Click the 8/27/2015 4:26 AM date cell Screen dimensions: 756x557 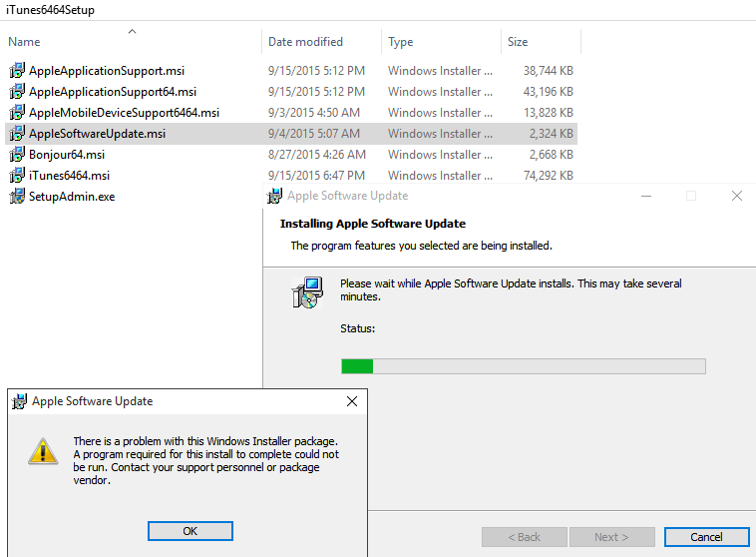tap(317, 155)
